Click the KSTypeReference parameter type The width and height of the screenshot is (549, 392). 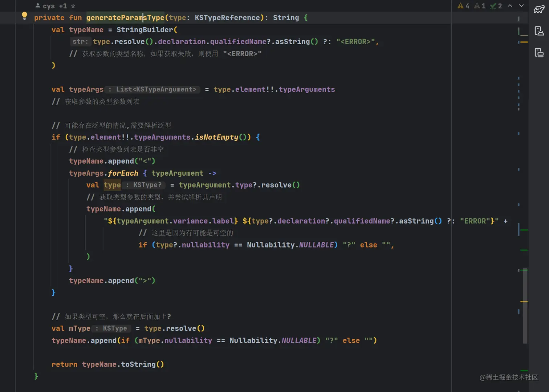[x=227, y=18]
